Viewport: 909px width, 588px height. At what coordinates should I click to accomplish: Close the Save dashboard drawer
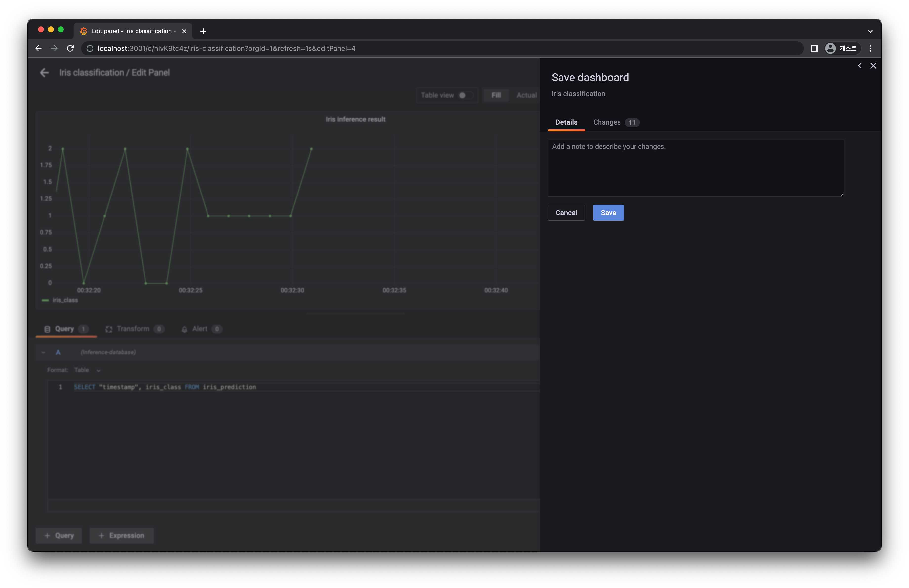(873, 66)
